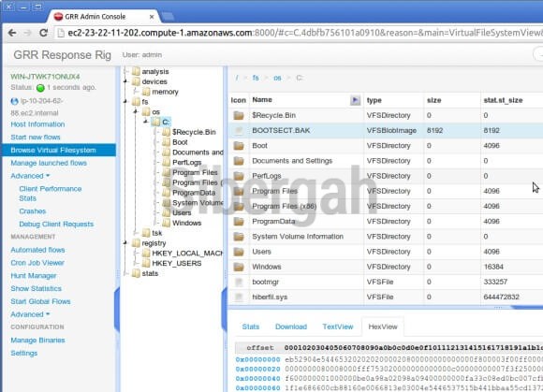The height and width of the screenshot is (392, 543).
Task: Click the network globe icon beside ip-10-204-62
Action: point(15,101)
